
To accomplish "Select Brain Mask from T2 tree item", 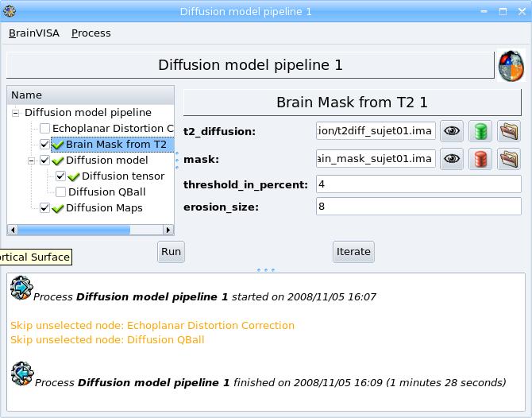I will (116, 145).
